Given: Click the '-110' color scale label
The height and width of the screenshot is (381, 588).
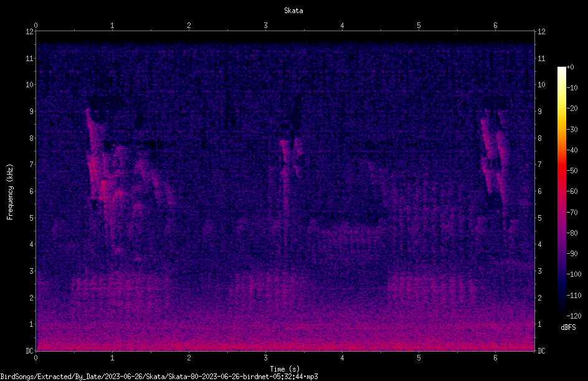Looking at the screenshot, I should coord(574,296).
